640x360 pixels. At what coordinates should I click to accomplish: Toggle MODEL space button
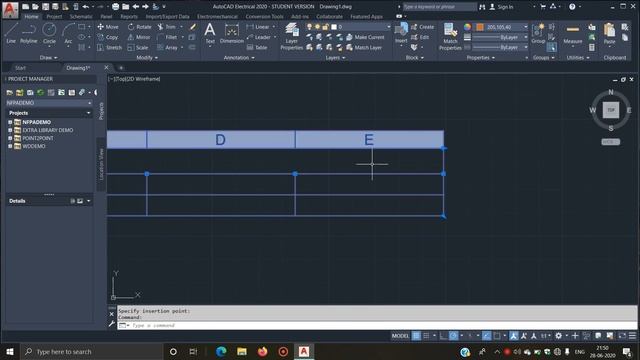point(400,336)
